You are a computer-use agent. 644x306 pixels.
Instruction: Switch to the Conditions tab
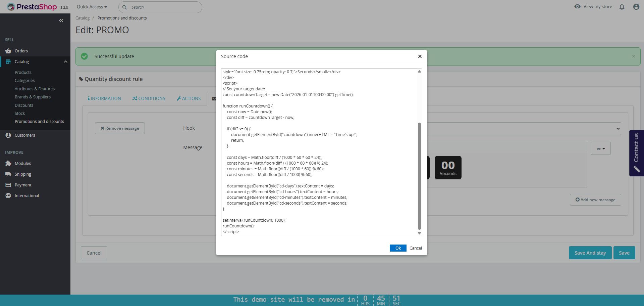(149, 98)
